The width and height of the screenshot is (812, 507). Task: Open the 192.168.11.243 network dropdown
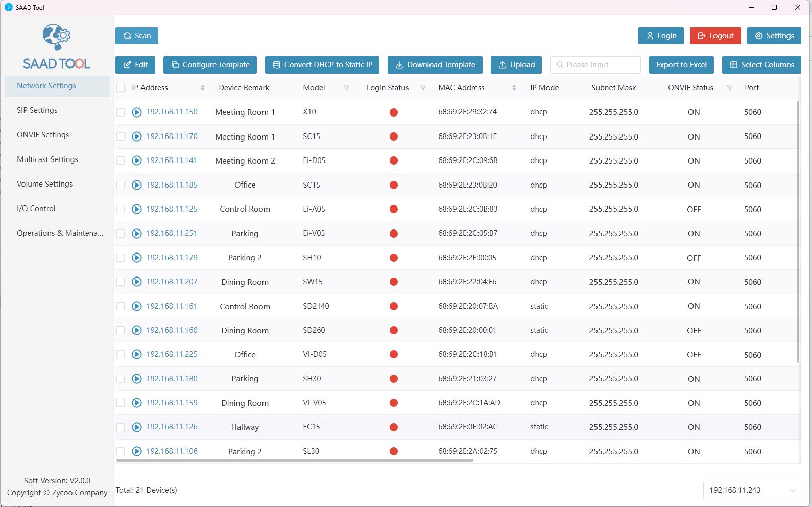pyautogui.click(x=751, y=490)
